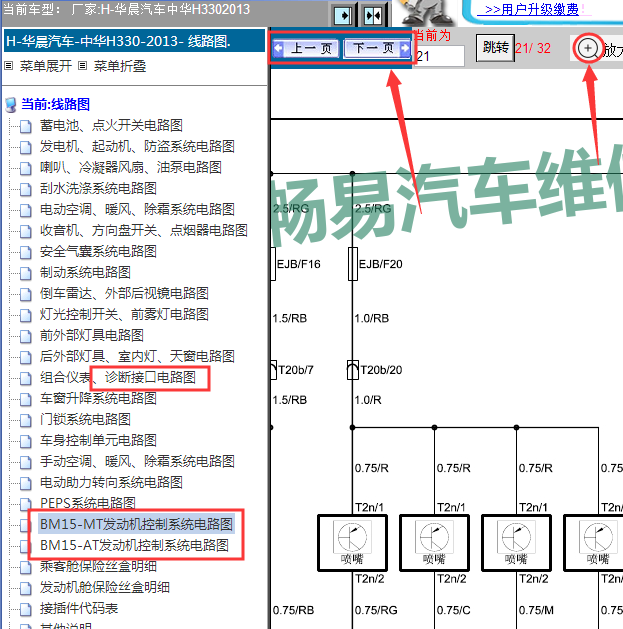Click fuse label EJB/F20 in diagram
623x629 pixels.
tap(380, 264)
